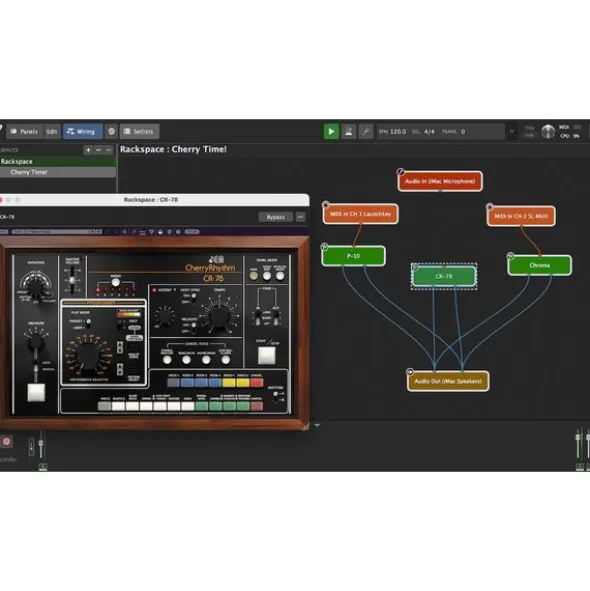The height and width of the screenshot is (591, 590).
Task: Click the global trim volume knob in top bar
Action: tap(548, 132)
